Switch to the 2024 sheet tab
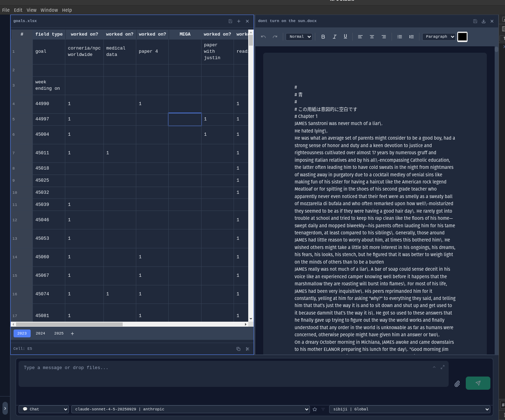This screenshot has height=420, width=505. [40, 333]
